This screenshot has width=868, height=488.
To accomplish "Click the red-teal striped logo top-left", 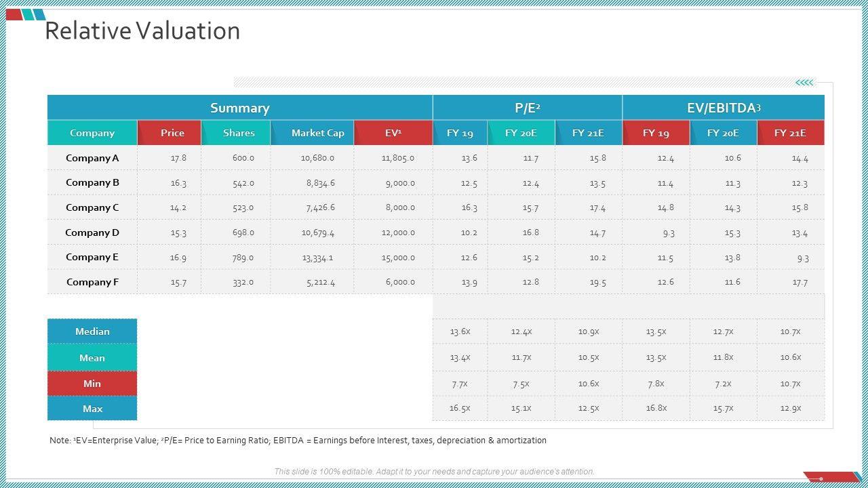I will pos(25,14).
